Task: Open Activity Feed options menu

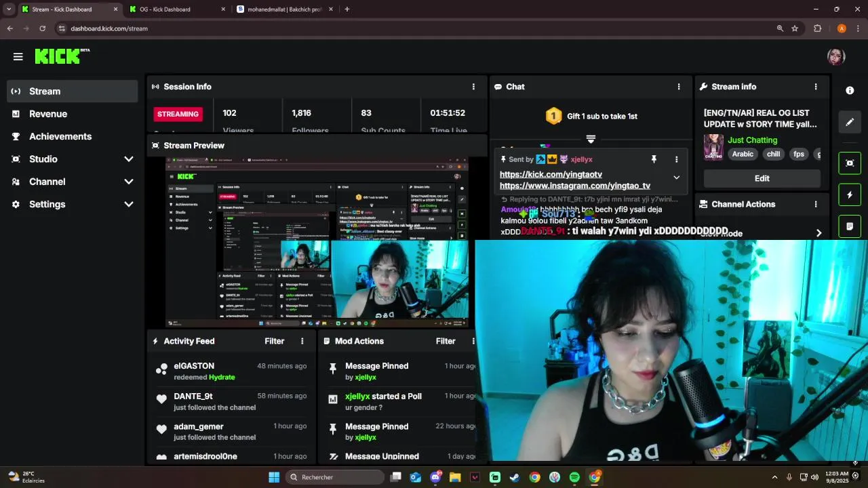Action: point(302,341)
